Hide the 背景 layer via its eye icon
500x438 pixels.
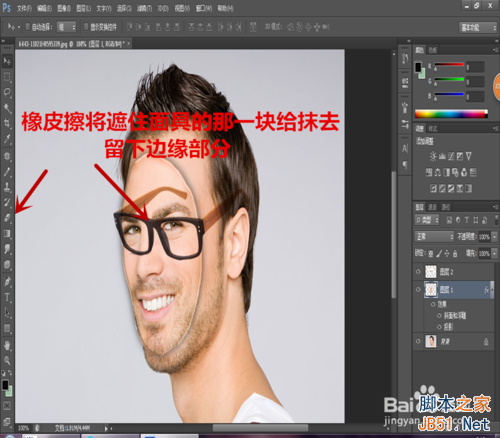(418, 341)
